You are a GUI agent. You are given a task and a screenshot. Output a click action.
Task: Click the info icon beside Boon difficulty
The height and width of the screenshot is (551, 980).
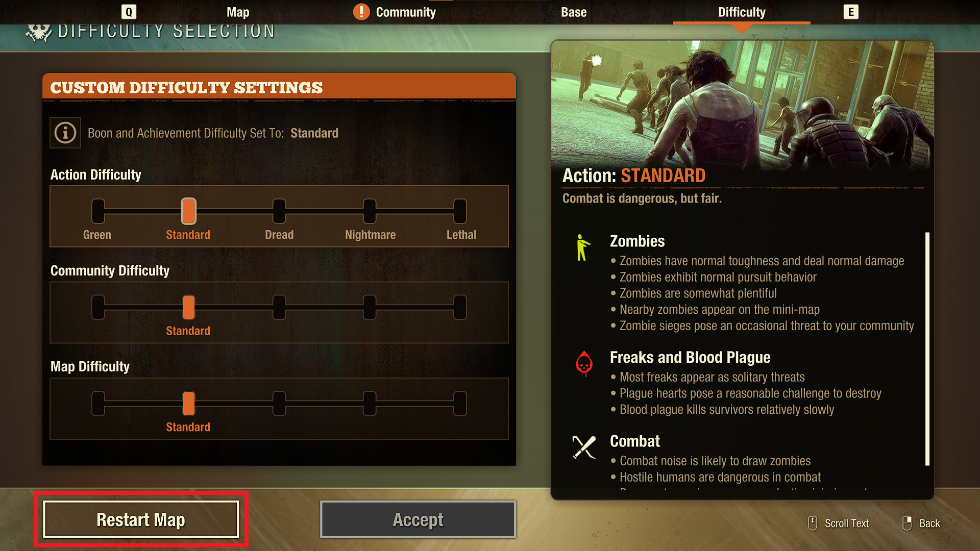click(x=65, y=133)
